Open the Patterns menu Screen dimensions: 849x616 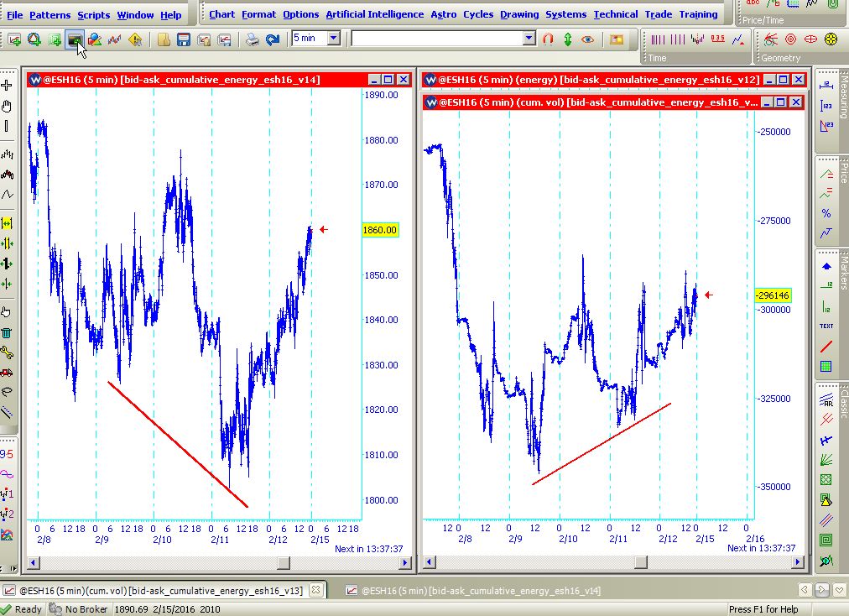click(49, 14)
